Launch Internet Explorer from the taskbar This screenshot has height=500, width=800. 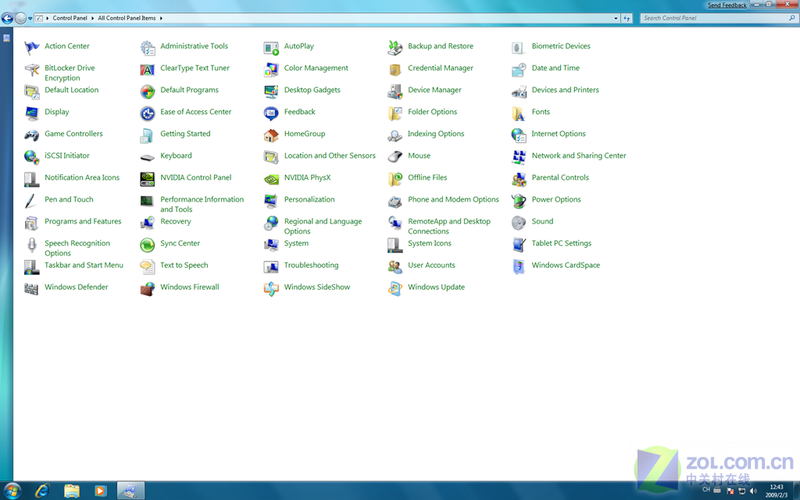(x=42, y=491)
